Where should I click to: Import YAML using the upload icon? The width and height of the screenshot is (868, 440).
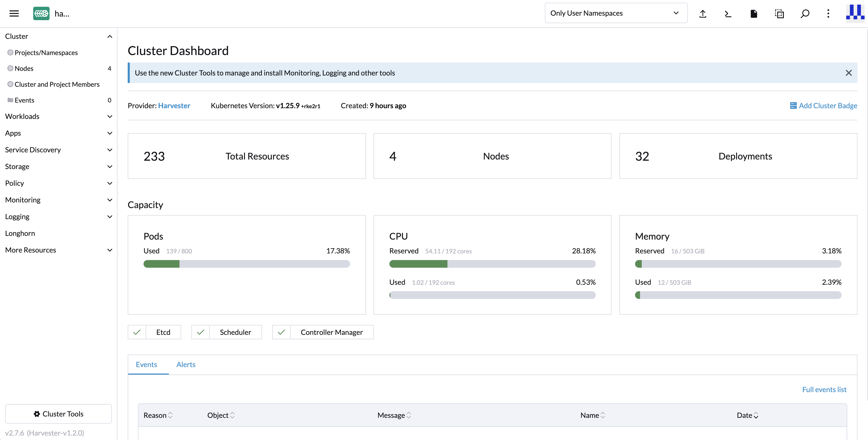click(x=703, y=13)
